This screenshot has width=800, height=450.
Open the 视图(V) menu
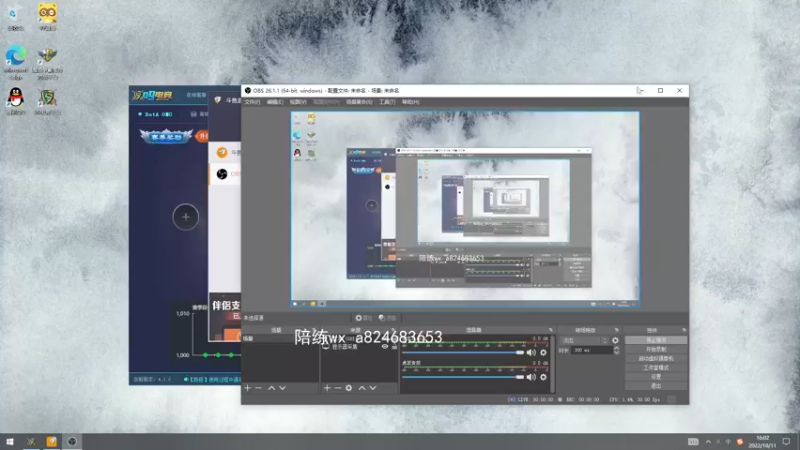coord(298,102)
